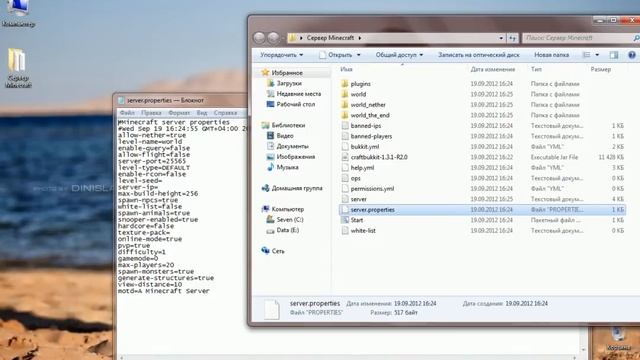Open the address bar history dropdown
The image size is (640, 360).
501,38
